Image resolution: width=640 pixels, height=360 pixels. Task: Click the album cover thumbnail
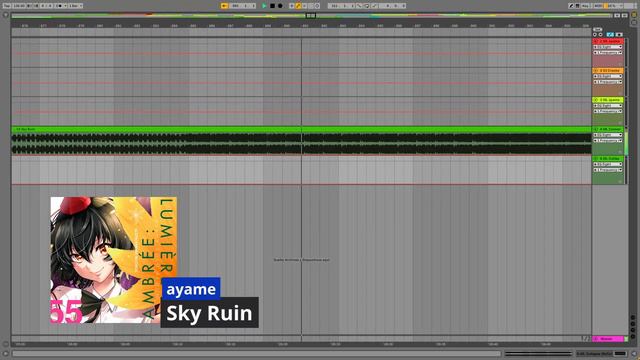(x=113, y=260)
